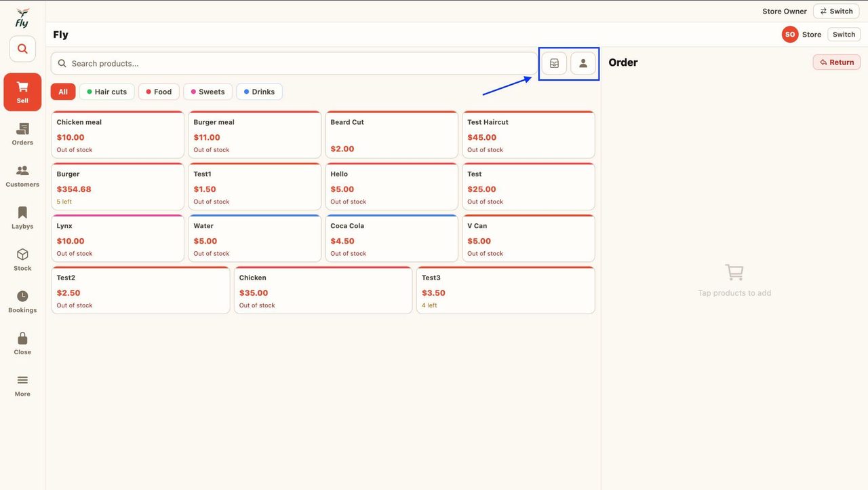The image size is (868, 490).
Task: Click the Return button
Action: pos(837,62)
